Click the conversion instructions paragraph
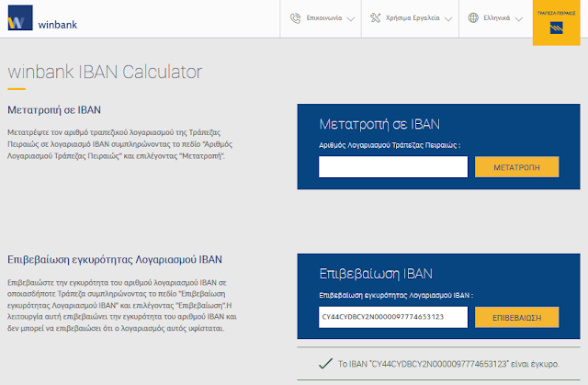 click(120, 144)
